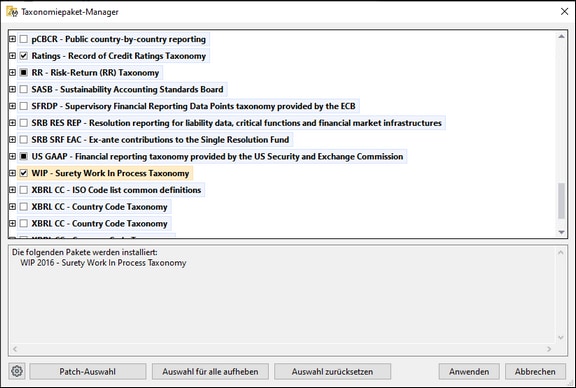Click the message pane scroll-right arrow
The image size is (576, 388).
549,349
